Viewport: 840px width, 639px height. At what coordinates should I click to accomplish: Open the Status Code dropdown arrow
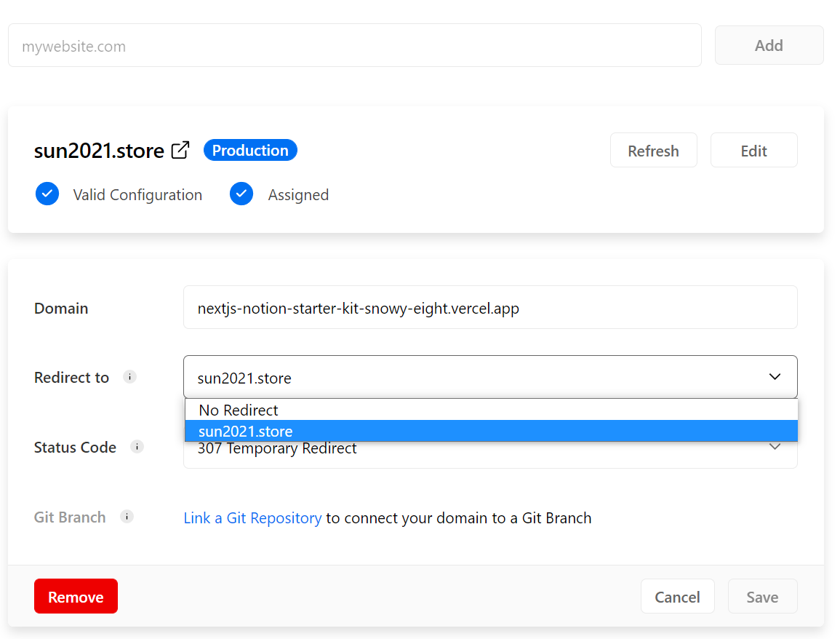tap(775, 447)
